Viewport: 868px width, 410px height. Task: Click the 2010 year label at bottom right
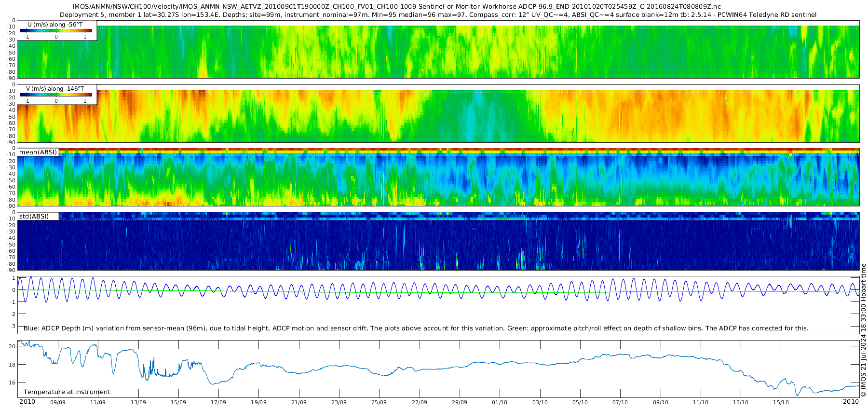tap(851, 401)
